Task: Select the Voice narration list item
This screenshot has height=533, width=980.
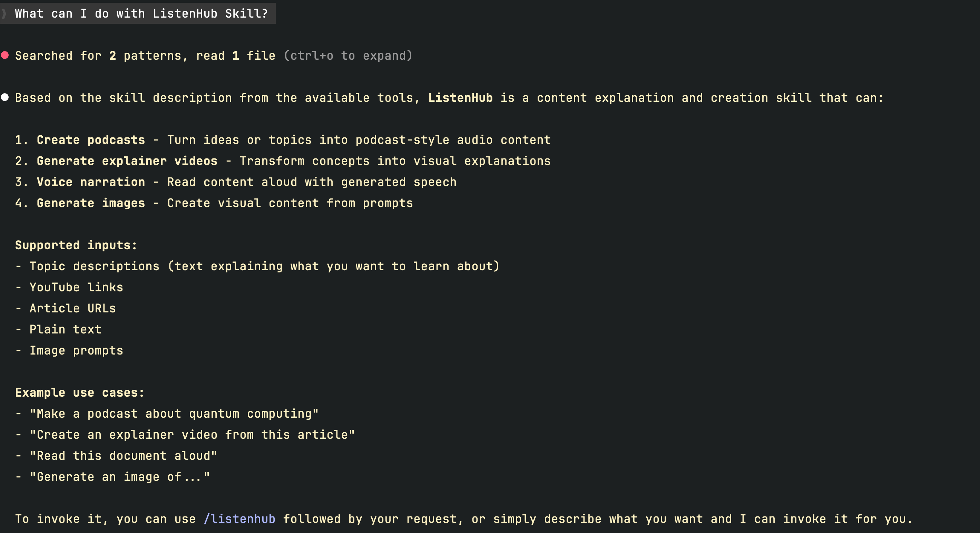Action: tap(90, 182)
